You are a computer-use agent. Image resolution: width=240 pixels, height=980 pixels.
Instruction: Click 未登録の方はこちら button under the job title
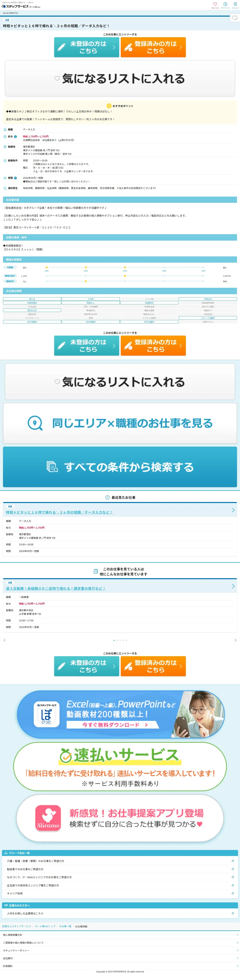[x=86, y=47]
